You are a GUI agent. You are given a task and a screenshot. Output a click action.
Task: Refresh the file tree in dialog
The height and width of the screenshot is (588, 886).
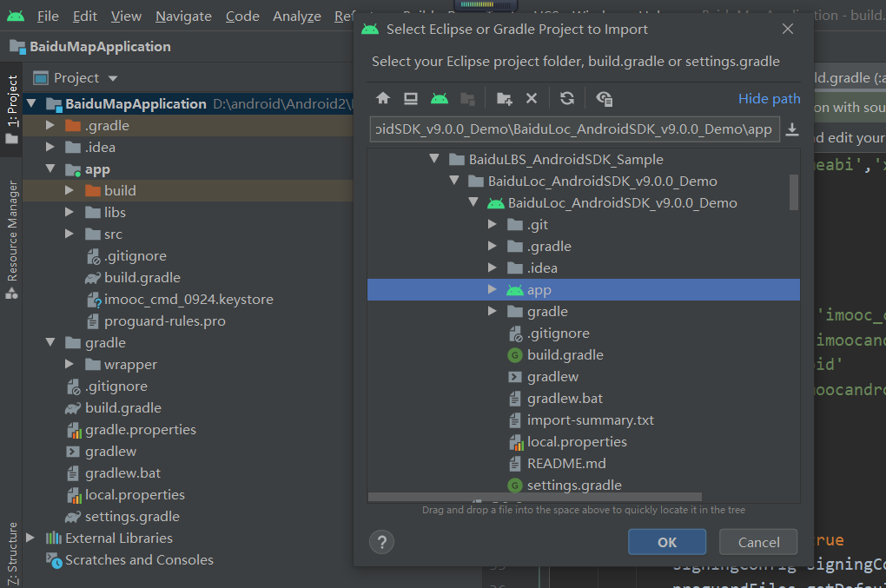(x=567, y=99)
